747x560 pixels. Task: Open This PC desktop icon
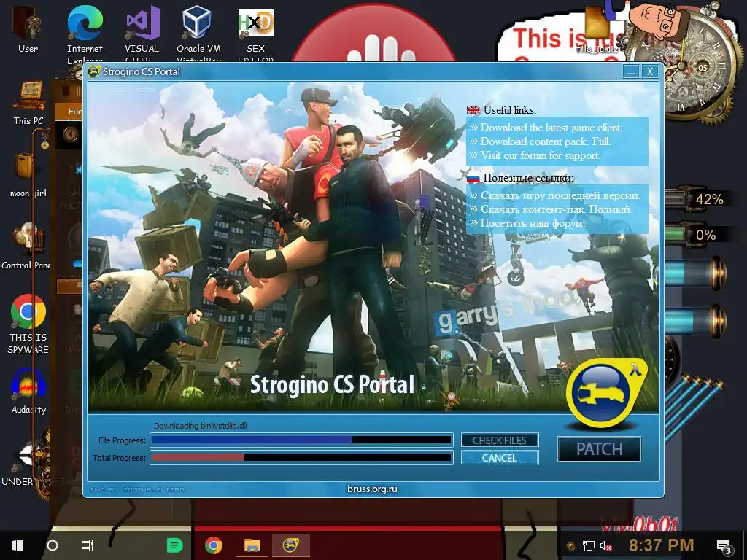coord(28,103)
